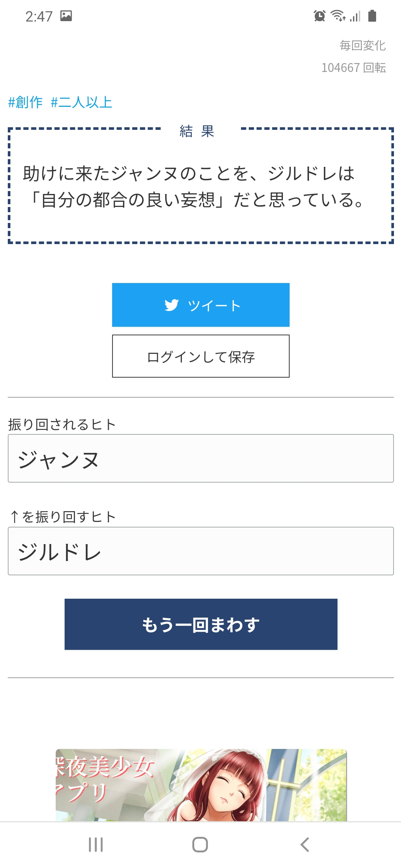Tap the 104667 回転 spin counter
Image resolution: width=401 pixels, height=868 pixels.
pyautogui.click(x=353, y=68)
